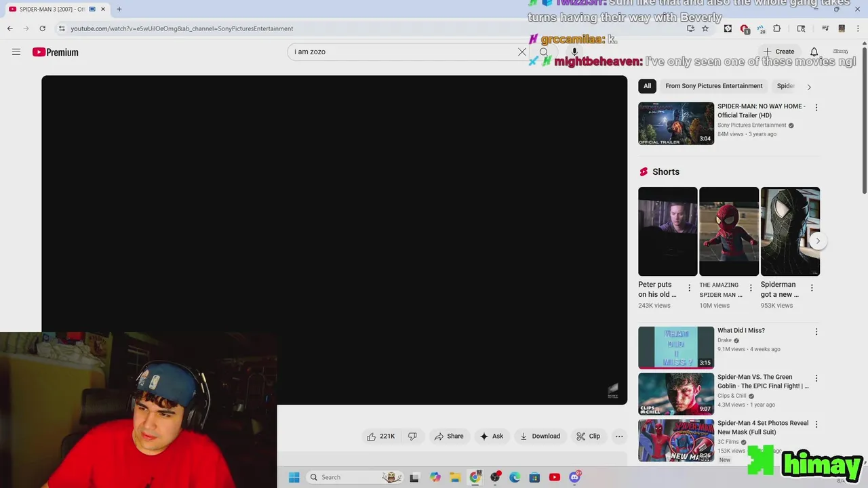Go back with the browser back arrow

(x=9, y=28)
